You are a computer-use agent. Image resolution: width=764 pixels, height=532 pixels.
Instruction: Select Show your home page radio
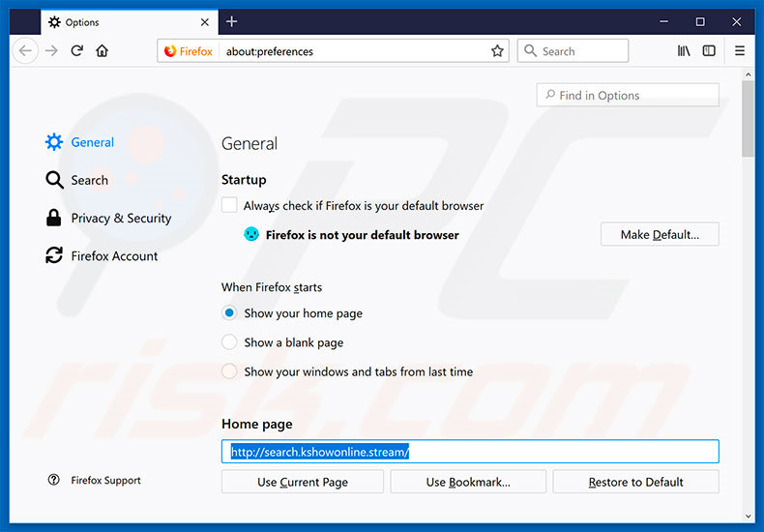[x=229, y=312]
